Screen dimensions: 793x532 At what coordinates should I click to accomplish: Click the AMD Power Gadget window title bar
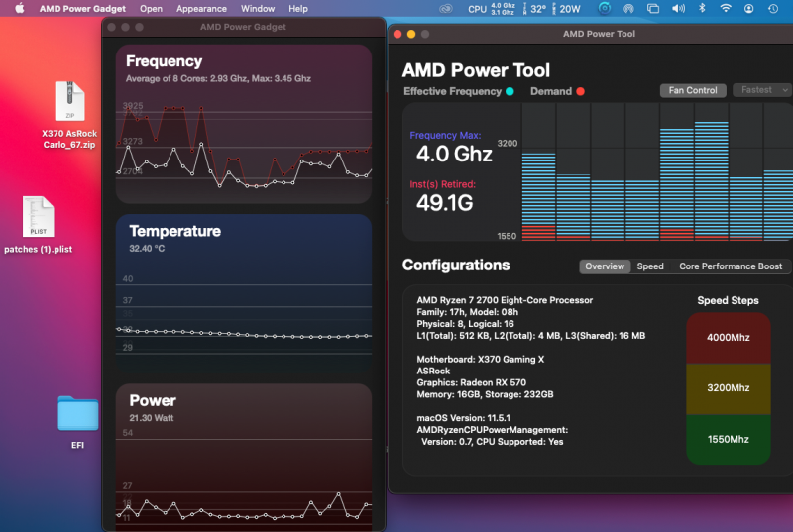(243, 27)
